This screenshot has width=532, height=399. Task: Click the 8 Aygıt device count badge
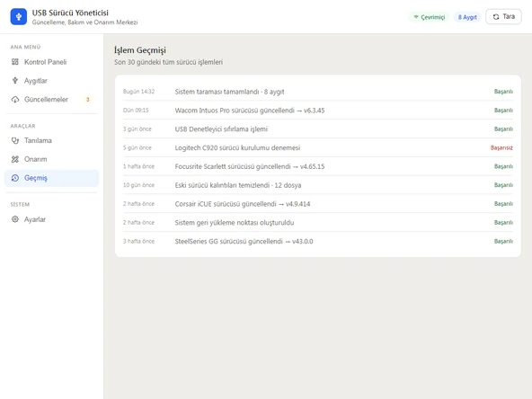click(467, 17)
